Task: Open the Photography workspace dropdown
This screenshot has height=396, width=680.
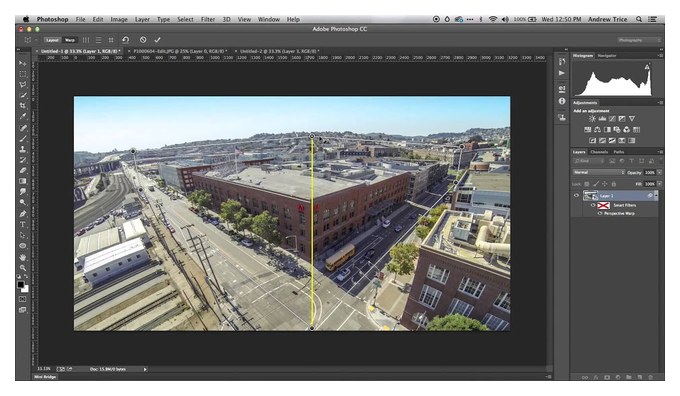Action: (639, 40)
